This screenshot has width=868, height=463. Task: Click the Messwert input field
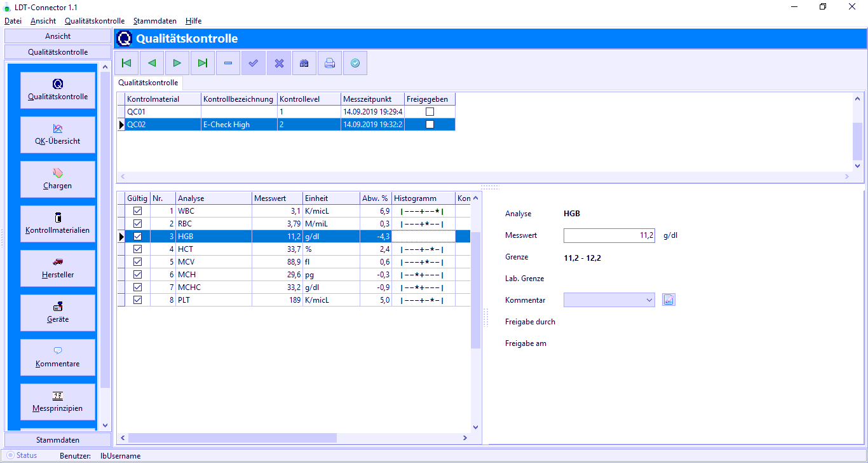[609, 235]
